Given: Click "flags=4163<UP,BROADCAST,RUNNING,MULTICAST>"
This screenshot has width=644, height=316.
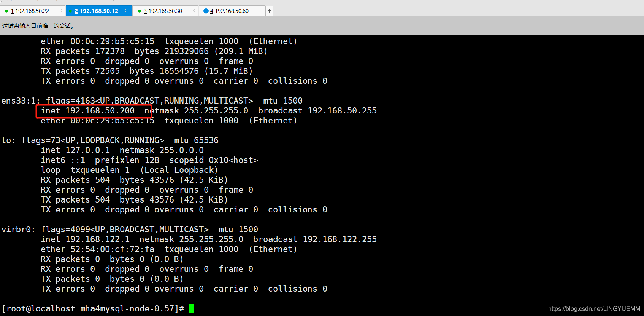Looking at the screenshot, I should pos(149,101).
